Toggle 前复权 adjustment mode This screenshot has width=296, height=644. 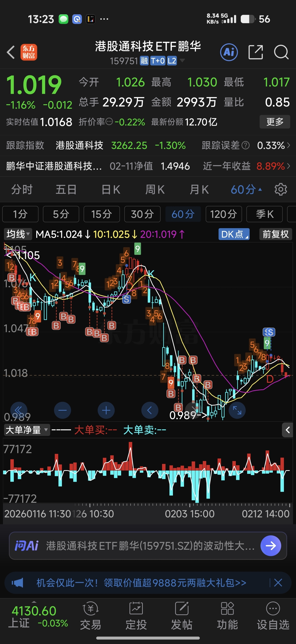pos(276,234)
